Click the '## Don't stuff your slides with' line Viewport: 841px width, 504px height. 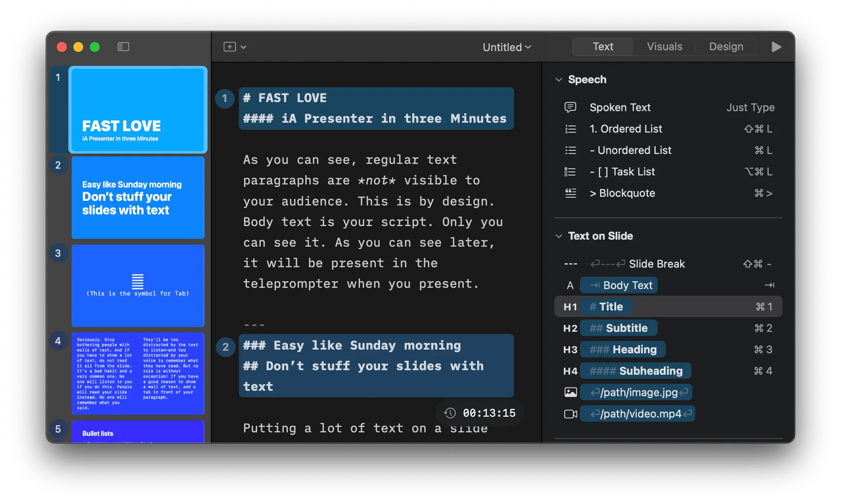click(363, 366)
